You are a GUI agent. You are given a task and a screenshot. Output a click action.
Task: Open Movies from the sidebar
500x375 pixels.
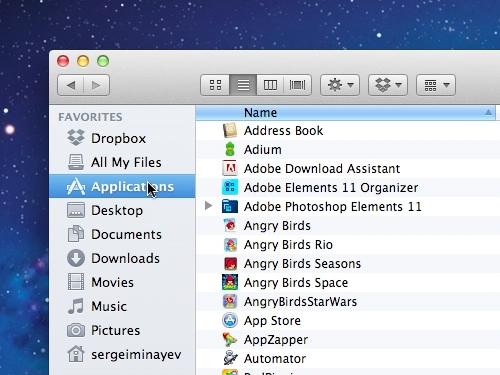(122, 282)
